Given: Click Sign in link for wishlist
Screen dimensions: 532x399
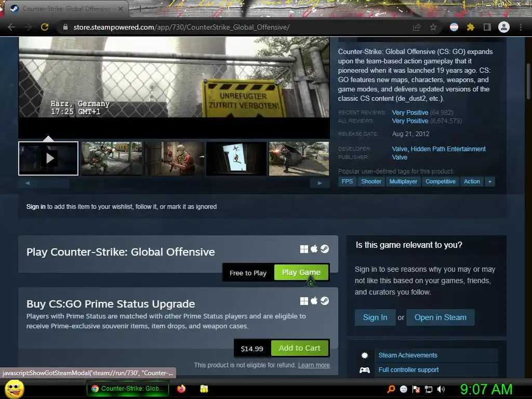Looking at the screenshot, I should 36,207.
